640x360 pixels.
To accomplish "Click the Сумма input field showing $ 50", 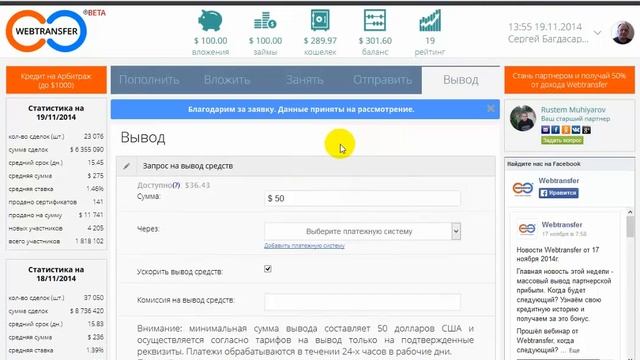I will click(x=362, y=198).
